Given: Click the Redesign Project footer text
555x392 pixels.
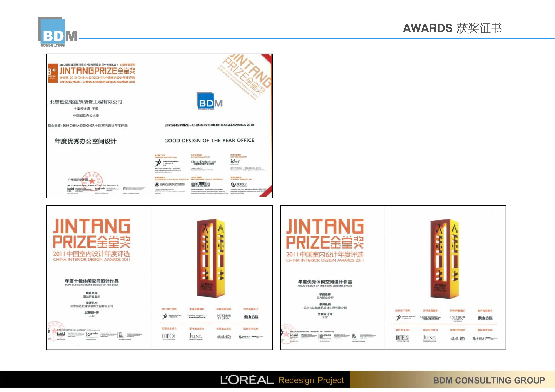Looking at the screenshot, I should [311, 380].
